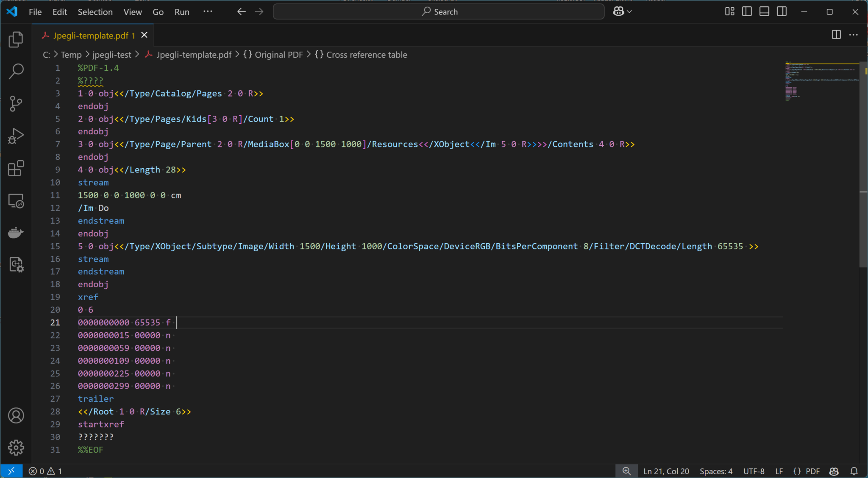Toggle the bottom panel visibility
The height and width of the screenshot is (478, 868).
point(764,12)
